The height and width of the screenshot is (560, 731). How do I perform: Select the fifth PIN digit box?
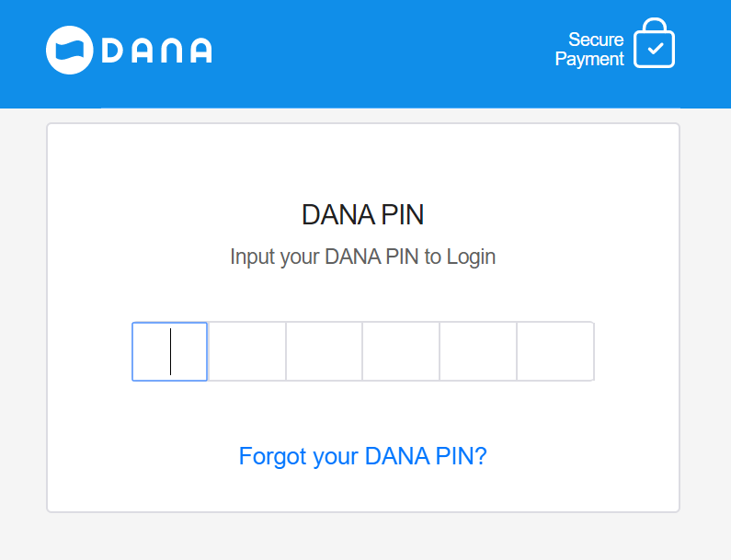478,351
